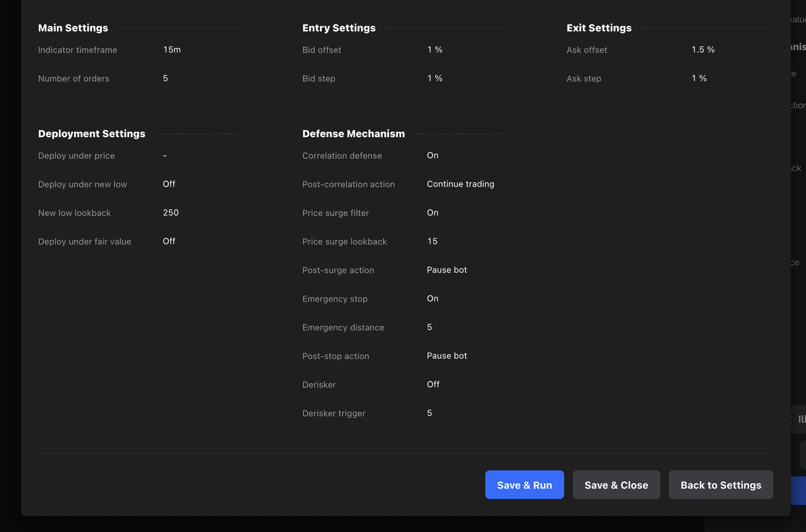
Task: Click the Entry Settings heading
Action: (x=339, y=28)
